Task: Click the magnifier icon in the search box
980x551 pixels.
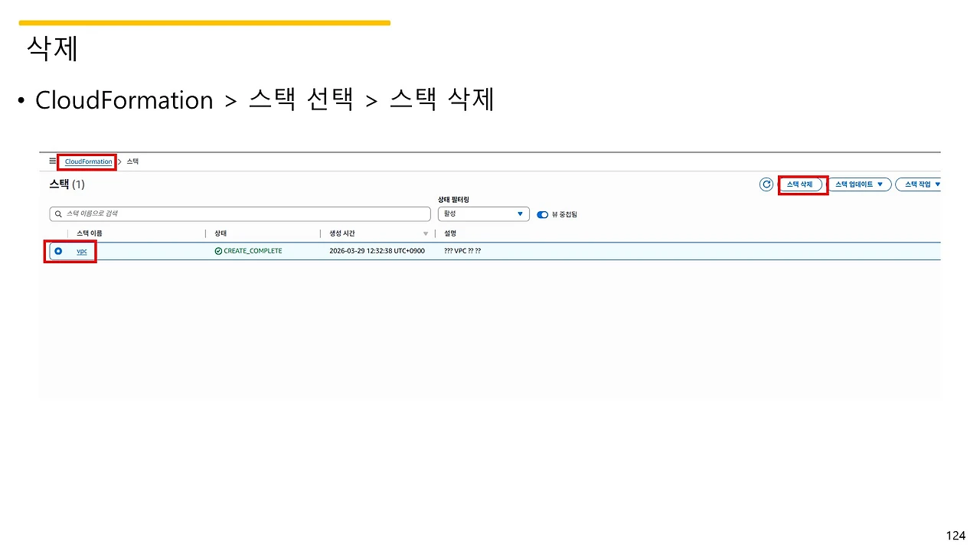Action: click(x=57, y=214)
